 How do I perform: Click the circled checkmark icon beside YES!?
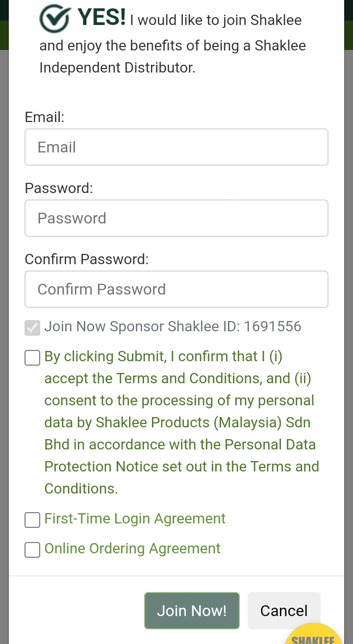pos(54,19)
